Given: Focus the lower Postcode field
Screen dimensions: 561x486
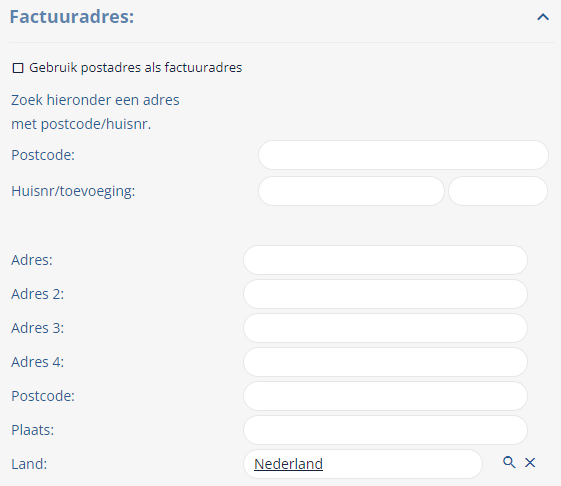Looking at the screenshot, I should click(385, 396).
